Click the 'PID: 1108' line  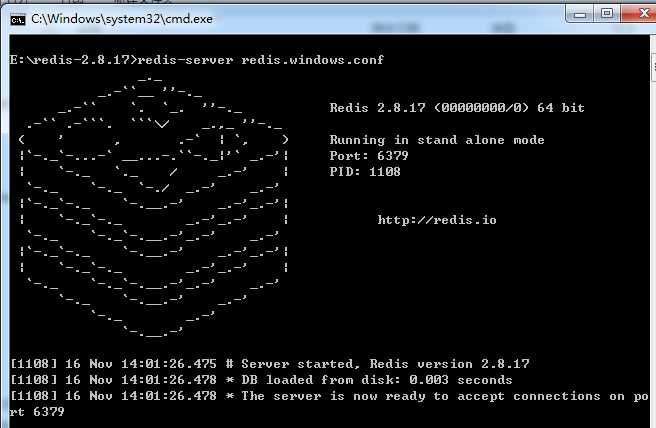(x=365, y=172)
